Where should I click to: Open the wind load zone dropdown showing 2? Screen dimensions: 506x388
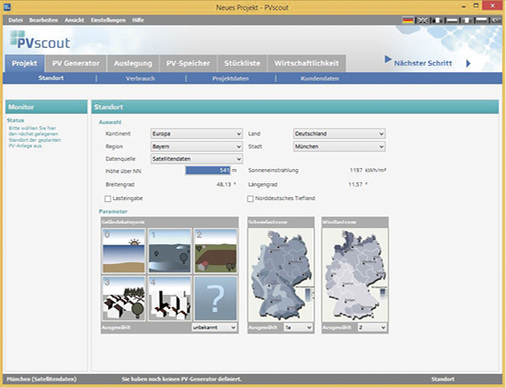tap(372, 327)
